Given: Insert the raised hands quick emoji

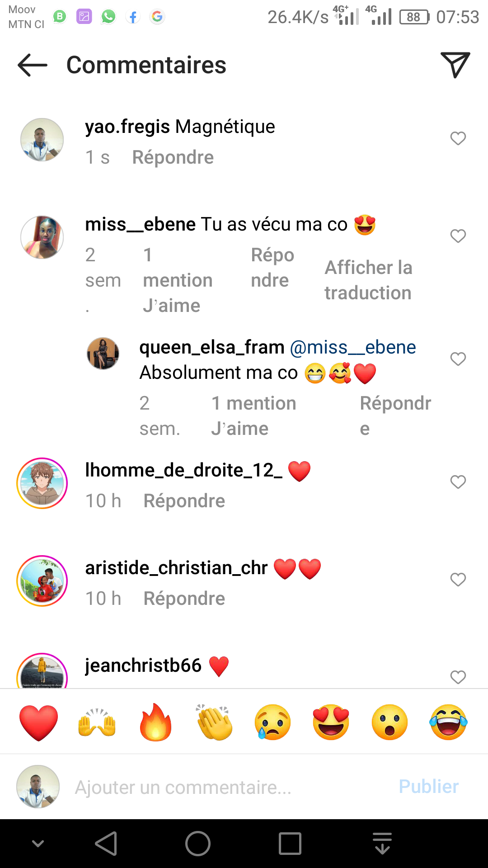Looking at the screenshot, I should pos(97,722).
